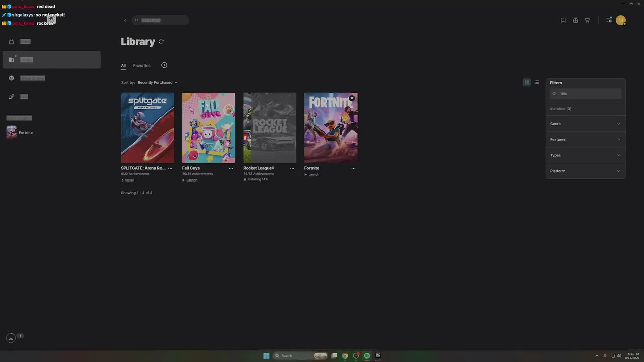Filter by Installed (3)
The image size is (644, 362).
(560, 109)
